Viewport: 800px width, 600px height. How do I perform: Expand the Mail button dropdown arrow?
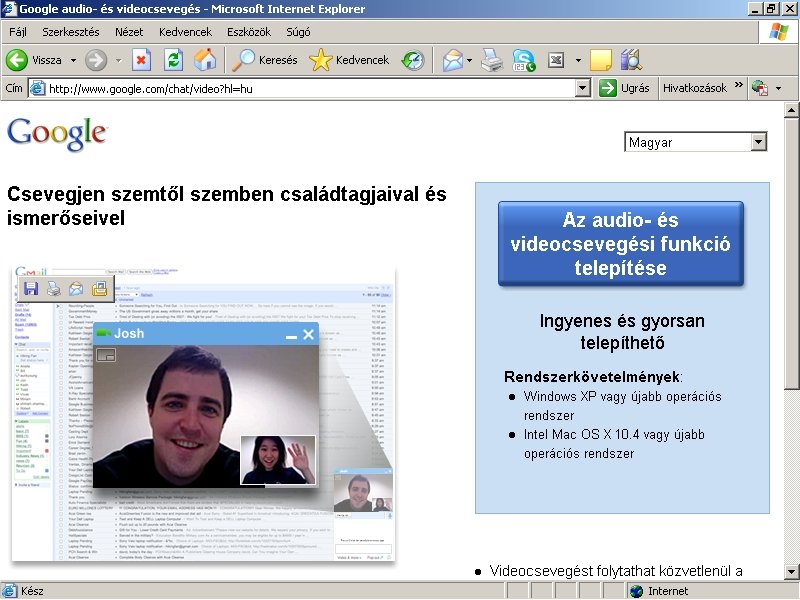(x=469, y=60)
